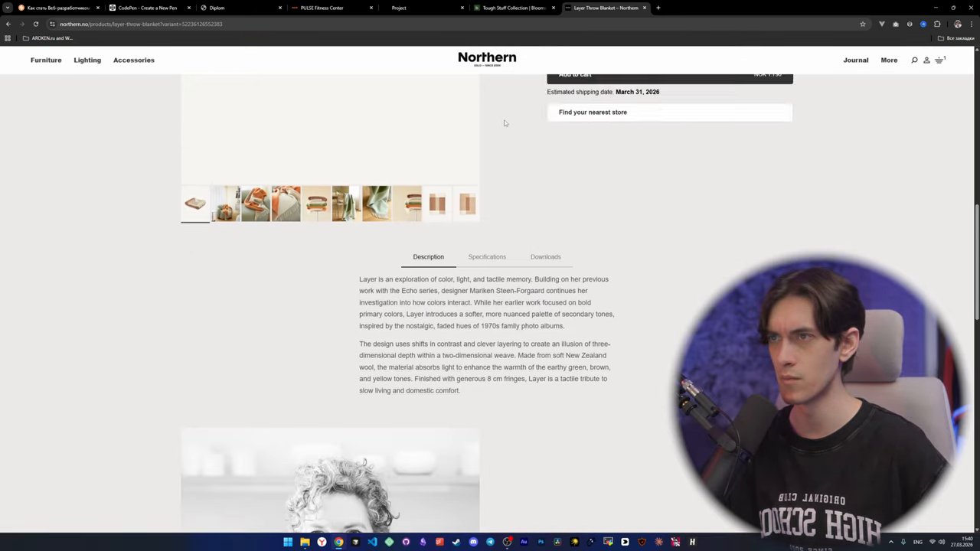Click the ENG language indicator
This screenshot has height=551, width=980.
(x=917, y=542)
